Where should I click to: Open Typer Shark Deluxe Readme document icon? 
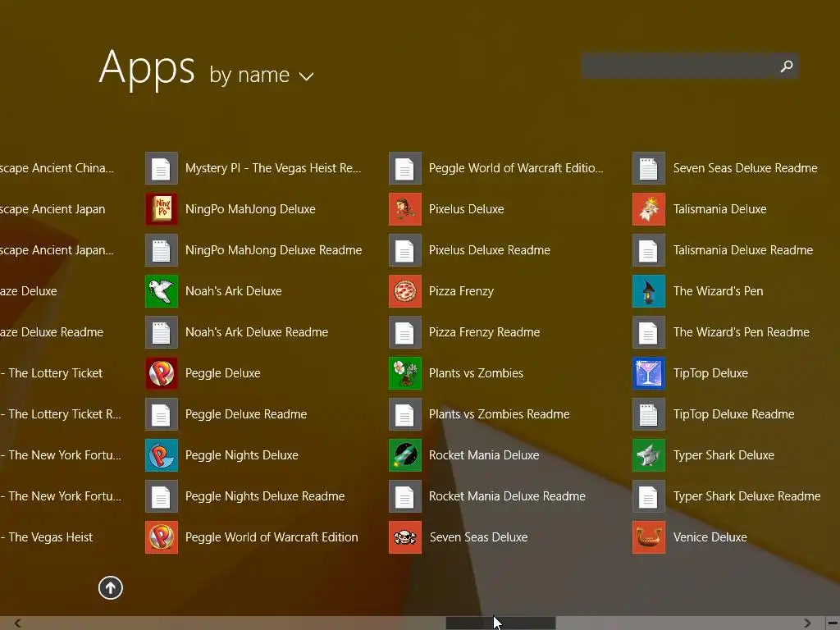coord(649,496)
